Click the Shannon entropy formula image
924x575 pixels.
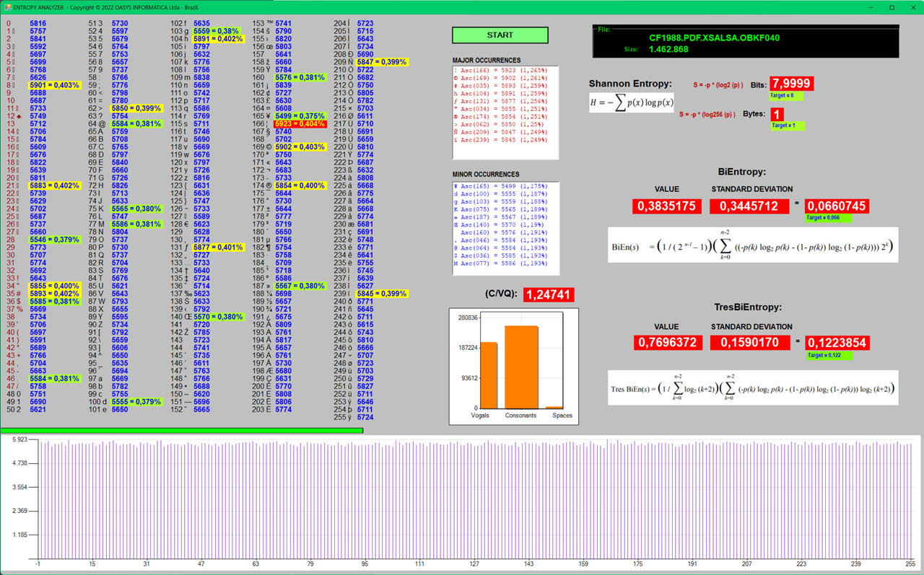(632, 102)
